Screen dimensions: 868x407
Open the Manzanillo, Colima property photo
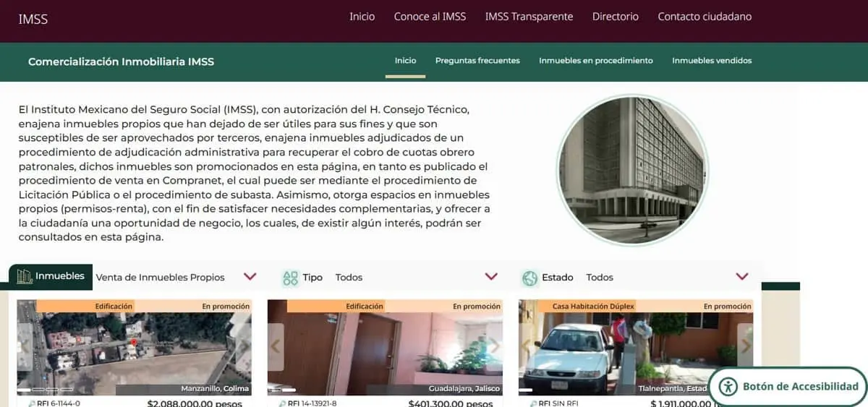[x=135, y=347]
